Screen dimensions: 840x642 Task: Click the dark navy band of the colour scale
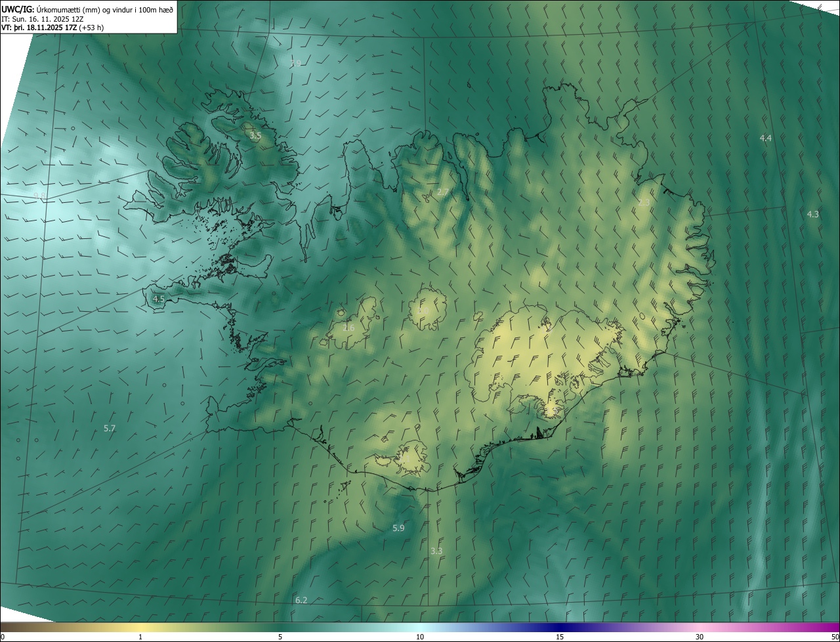tap(560, 627)
